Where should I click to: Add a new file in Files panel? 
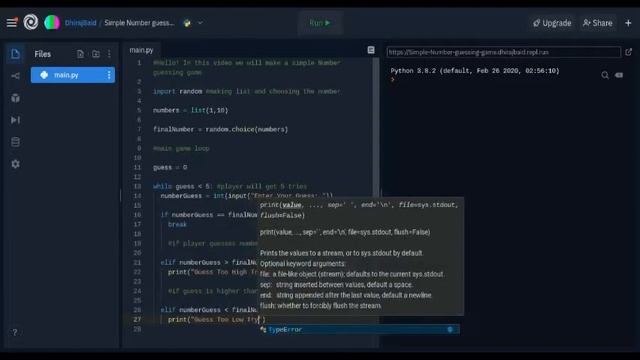point(80,54)
